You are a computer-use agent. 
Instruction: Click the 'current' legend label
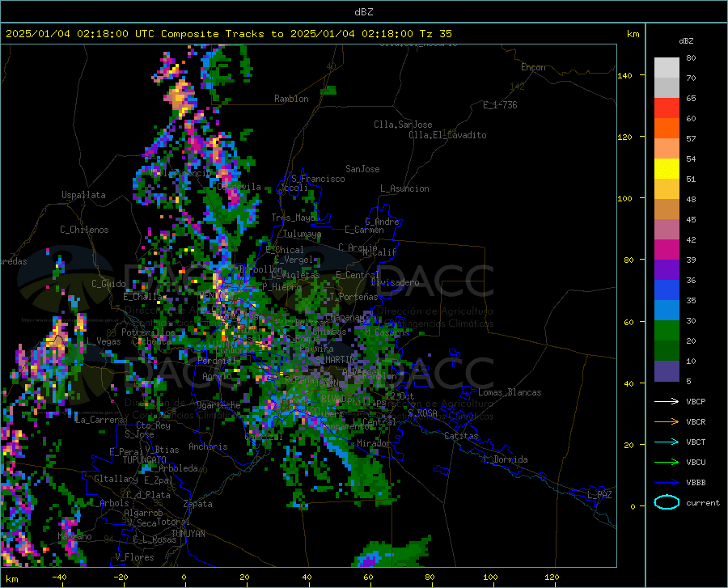pos(703,502)
